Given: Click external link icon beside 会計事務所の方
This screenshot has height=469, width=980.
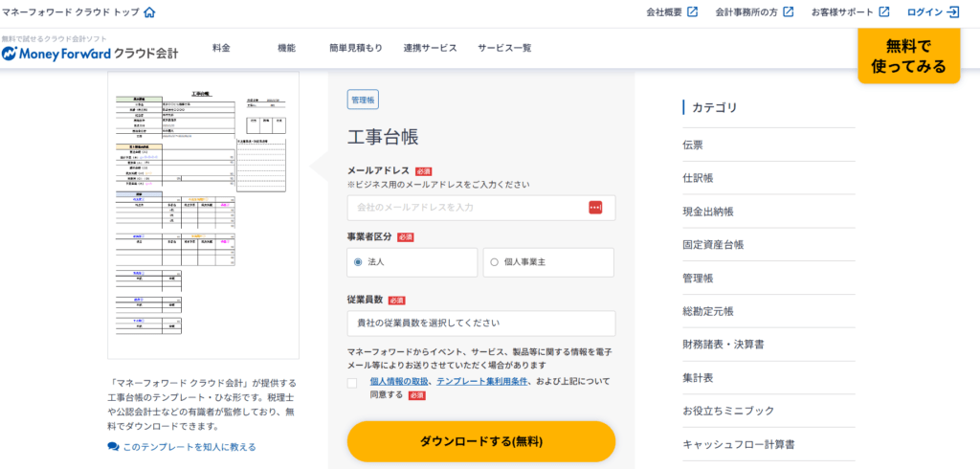Looking at the screenshot, I should (x=789, y=12).
